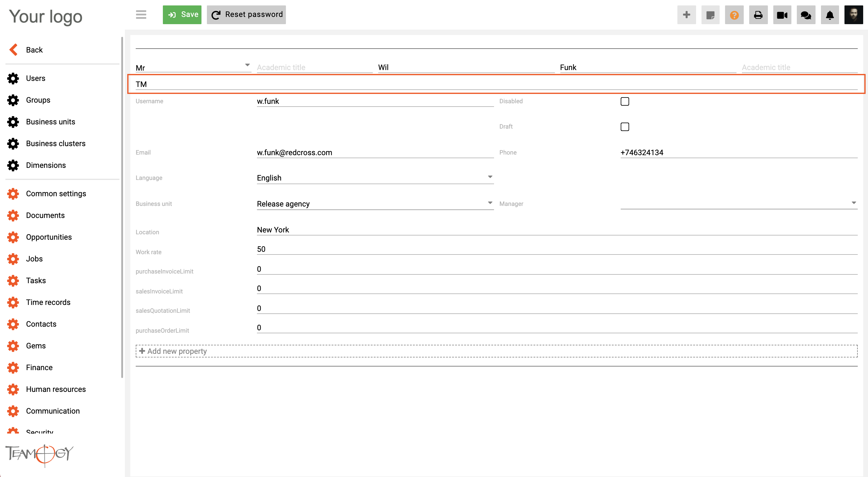The width and height of the screenshot is (868, 477).
Task: Click the Email input field
Action: pyautogui.click(x=375, y=152)
